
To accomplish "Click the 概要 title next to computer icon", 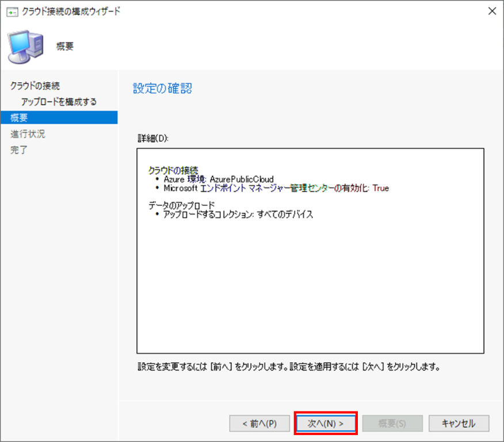I will coord(65,46).
